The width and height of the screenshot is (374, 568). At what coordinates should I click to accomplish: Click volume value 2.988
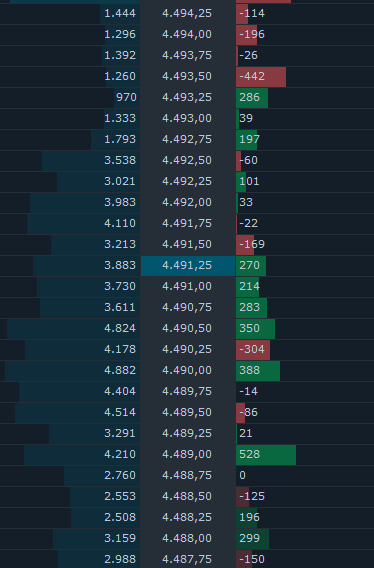(x=120, y=560)
